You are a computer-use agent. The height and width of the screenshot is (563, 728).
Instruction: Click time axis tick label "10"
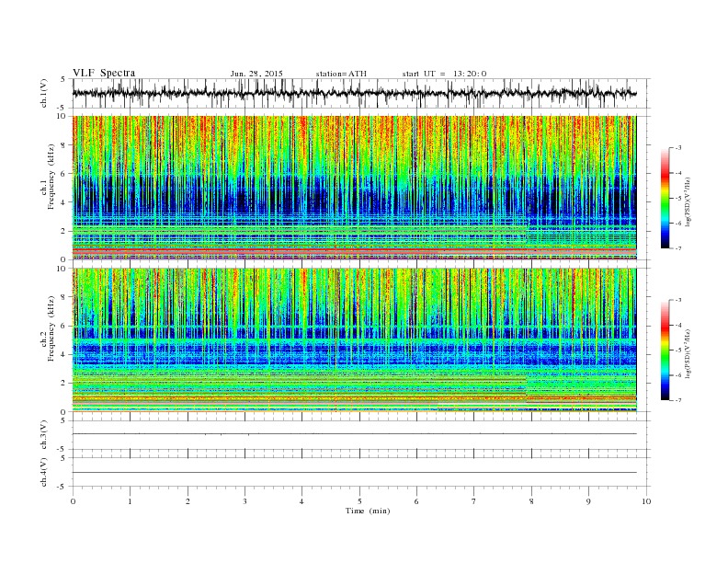(646, 501)
